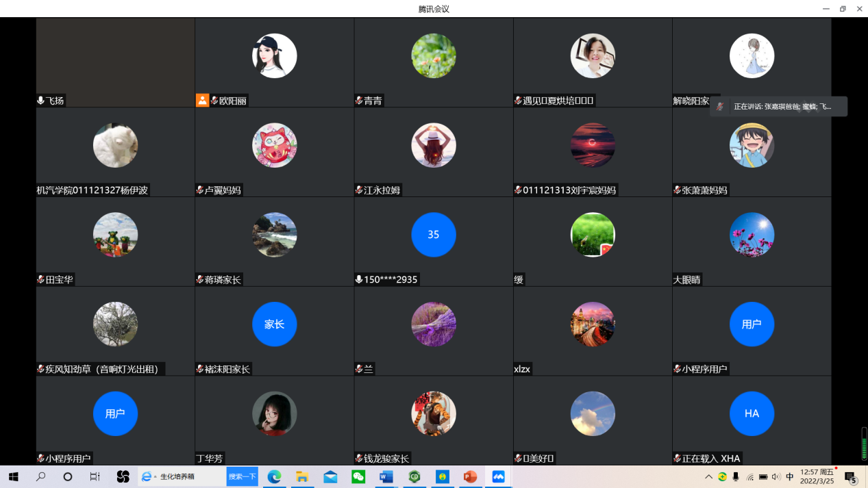Click the mic icon beside 150****2935
Image resolution: width=868 pixels, height=488 pixels.
coord(359,279)
